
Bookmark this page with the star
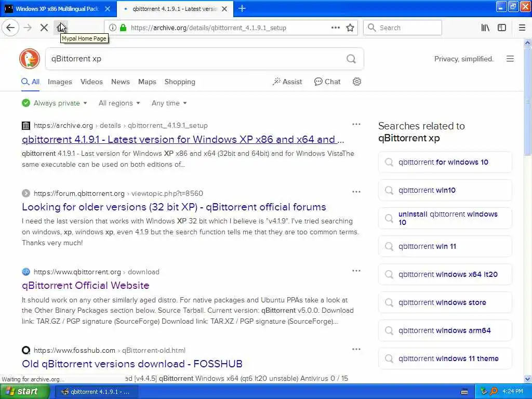(x=350, y=28)
